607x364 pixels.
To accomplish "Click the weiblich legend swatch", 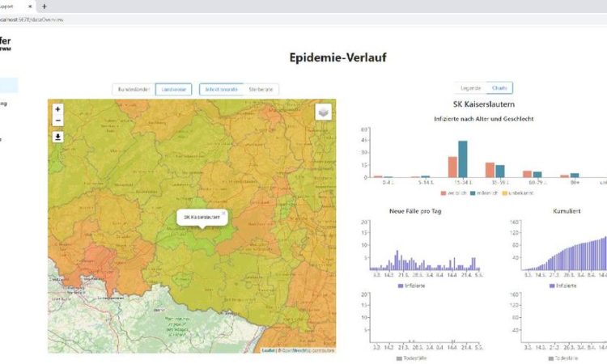I will click(x=444, y=193).
